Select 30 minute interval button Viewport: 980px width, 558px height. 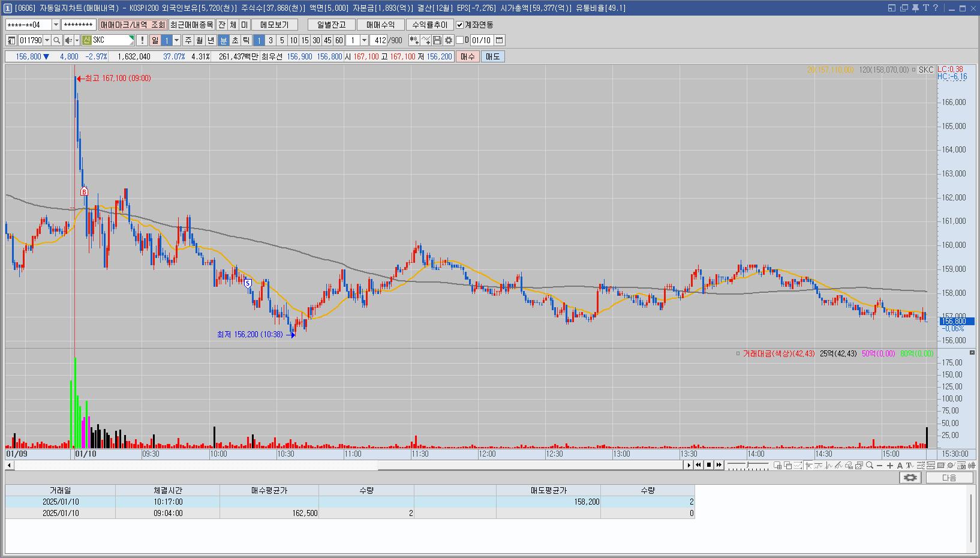click(x=316, y=40)
